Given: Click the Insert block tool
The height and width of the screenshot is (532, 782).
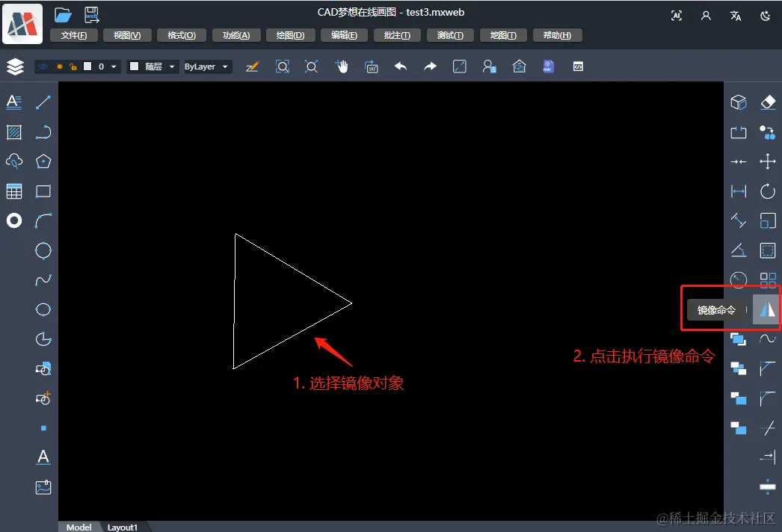Looking at the screenshot, I should click(43, 369).
